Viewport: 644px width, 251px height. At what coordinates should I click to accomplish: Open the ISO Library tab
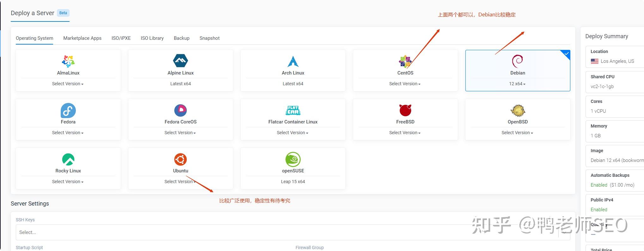[x=152, y=38]
